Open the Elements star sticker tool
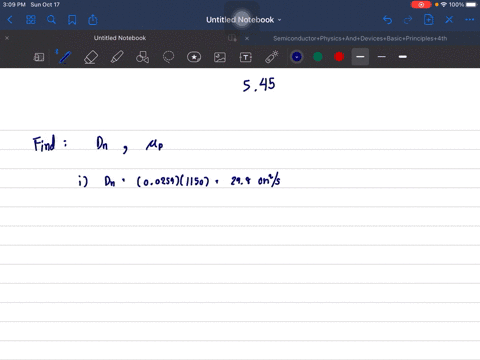Screen dimensions: 480x360 [x=194, y=57]
